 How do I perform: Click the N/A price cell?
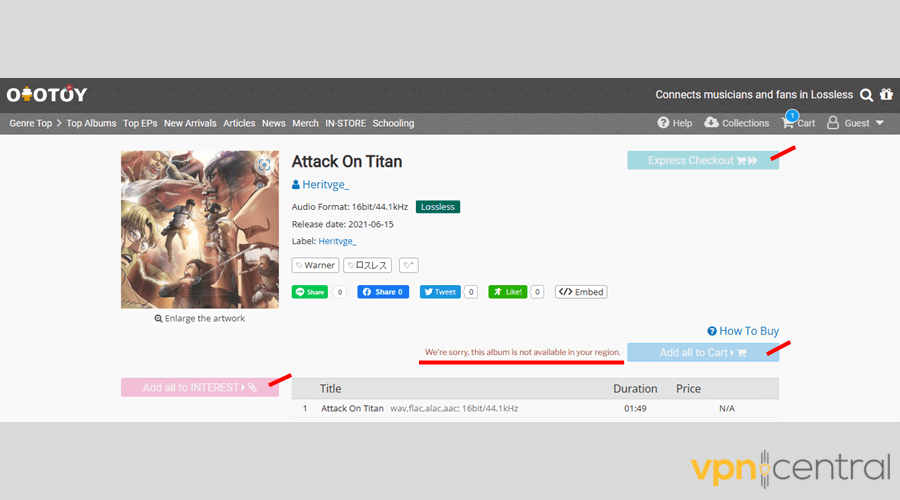727,409
